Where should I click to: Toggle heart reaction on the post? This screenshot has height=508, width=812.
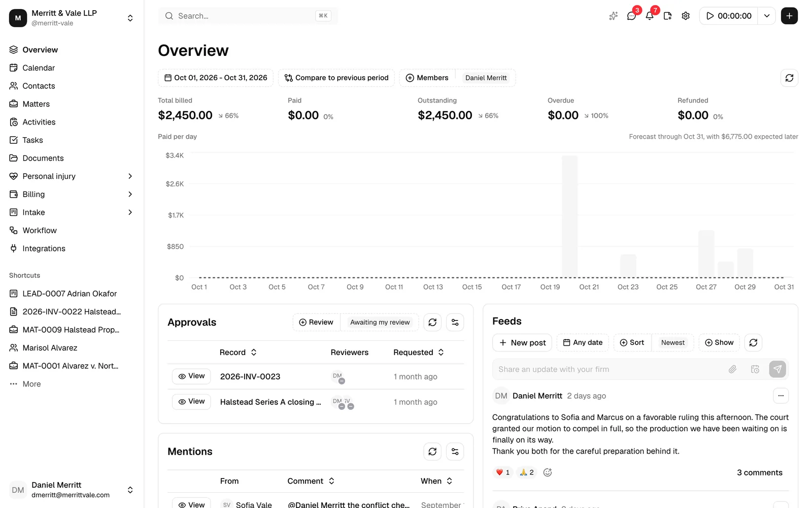tap(503, 472)
